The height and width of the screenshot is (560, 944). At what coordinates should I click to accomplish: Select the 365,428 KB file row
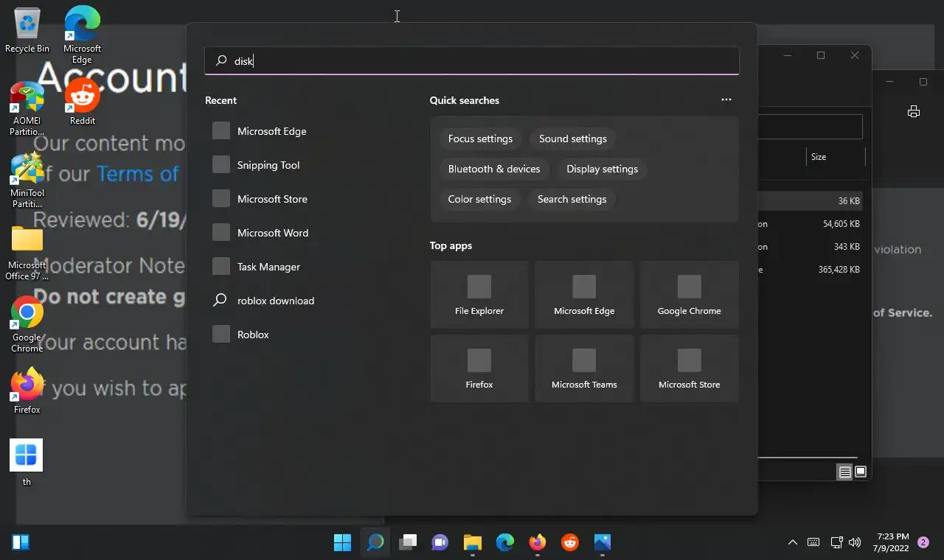pyautogui.click(x=811, y=270)
